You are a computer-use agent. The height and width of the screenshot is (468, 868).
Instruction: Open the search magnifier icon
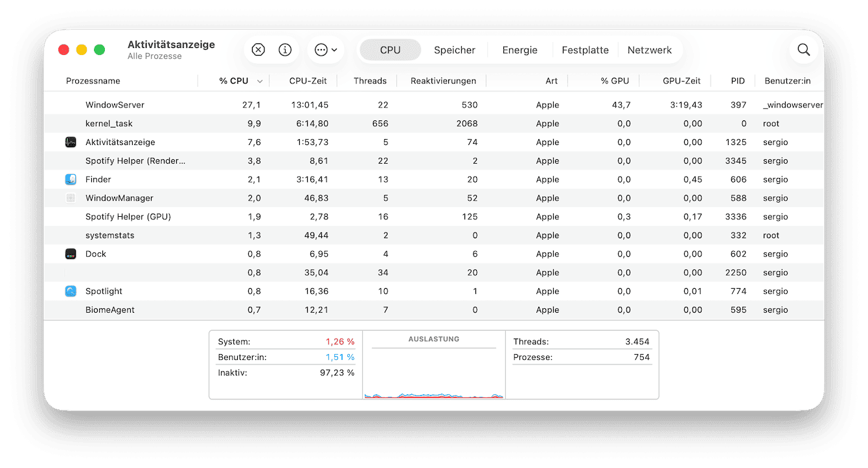click(803, 49)
